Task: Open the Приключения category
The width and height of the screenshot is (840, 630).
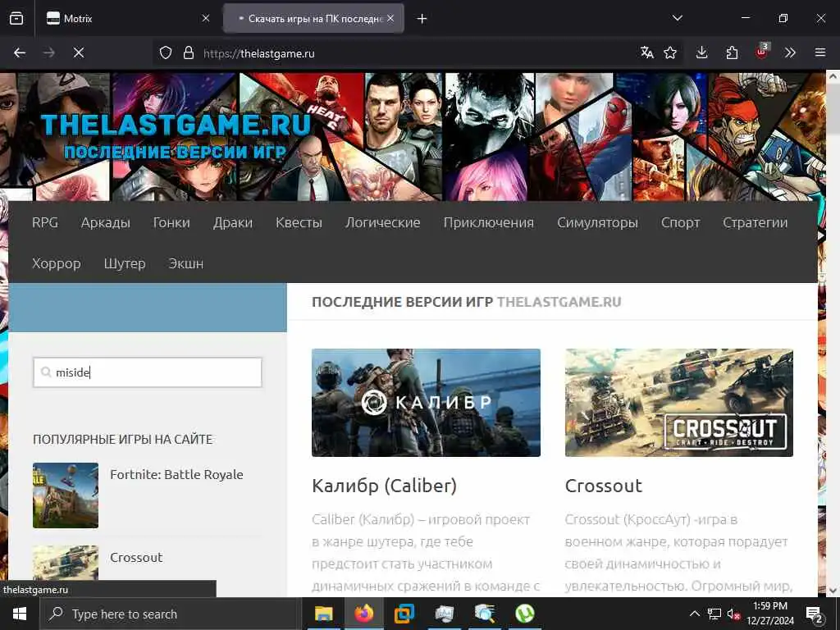Action: (489, 222)
